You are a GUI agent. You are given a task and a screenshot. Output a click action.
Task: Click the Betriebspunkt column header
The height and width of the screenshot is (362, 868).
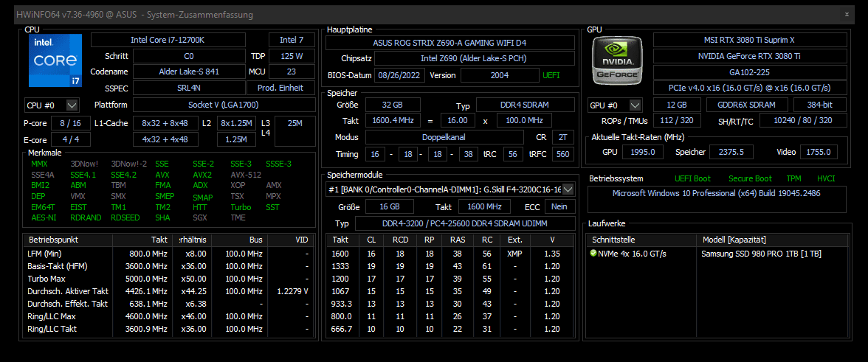pyautogui.click(x=68, y=240)
